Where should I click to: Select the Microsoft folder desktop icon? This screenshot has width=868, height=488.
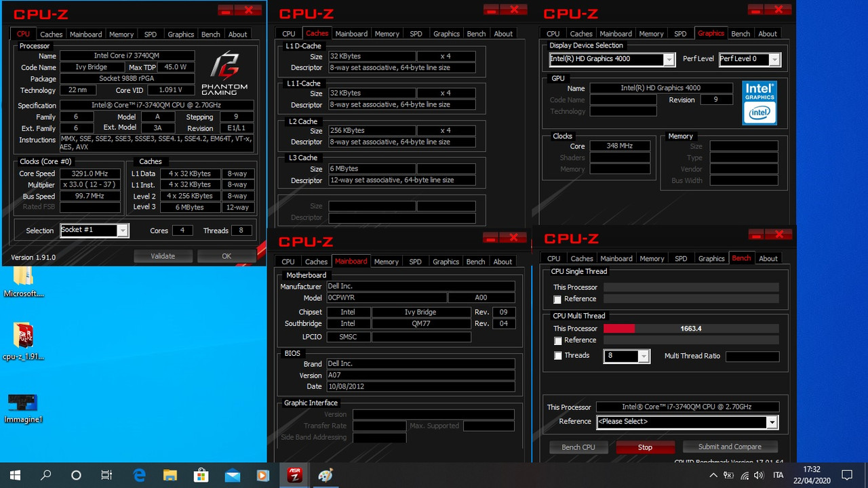[23, 283]
